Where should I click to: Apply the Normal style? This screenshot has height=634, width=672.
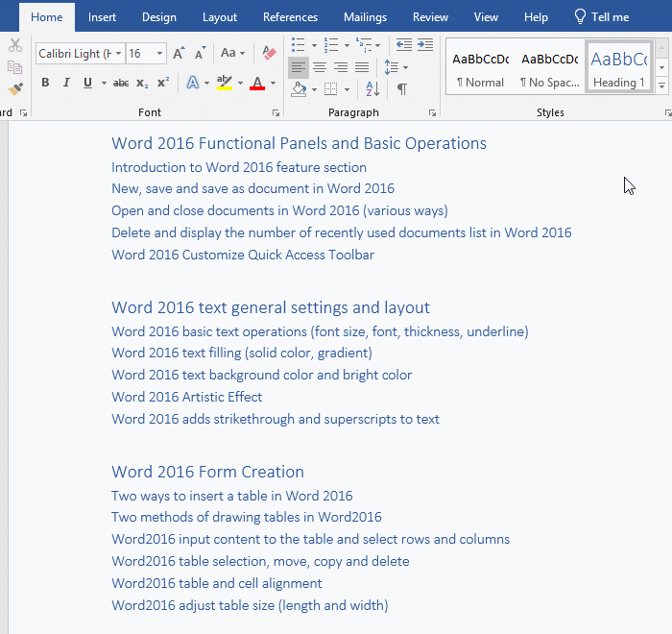coord(480,67)
